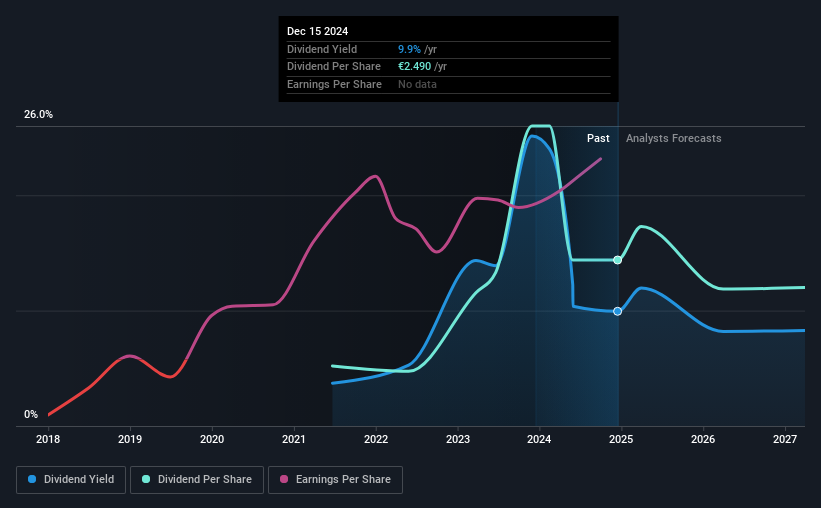Click the pink Earnings Per Share legend dot
Viewport: 821px width, 508px height.
pyautogui.click(x=284, y=479)
